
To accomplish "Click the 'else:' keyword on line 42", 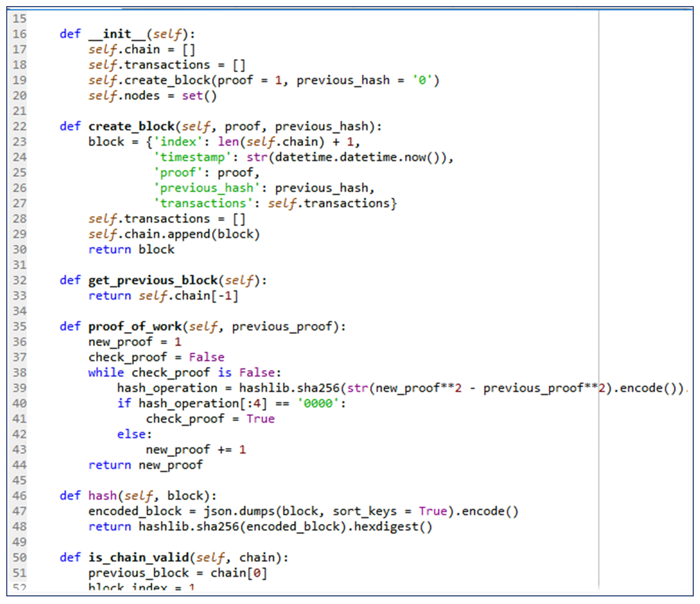I will click(x=134, y=434).
